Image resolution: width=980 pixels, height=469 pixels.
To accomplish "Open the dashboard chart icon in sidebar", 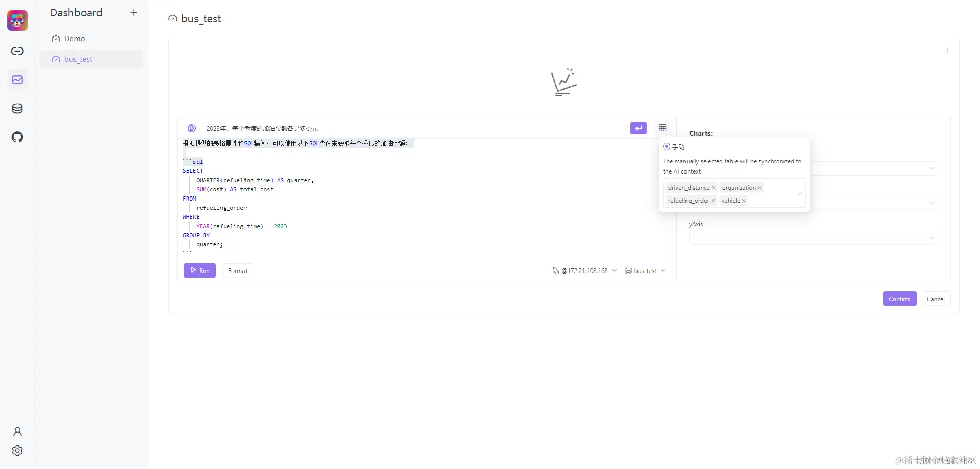I will pyautogui.click(x=17, y=80).
